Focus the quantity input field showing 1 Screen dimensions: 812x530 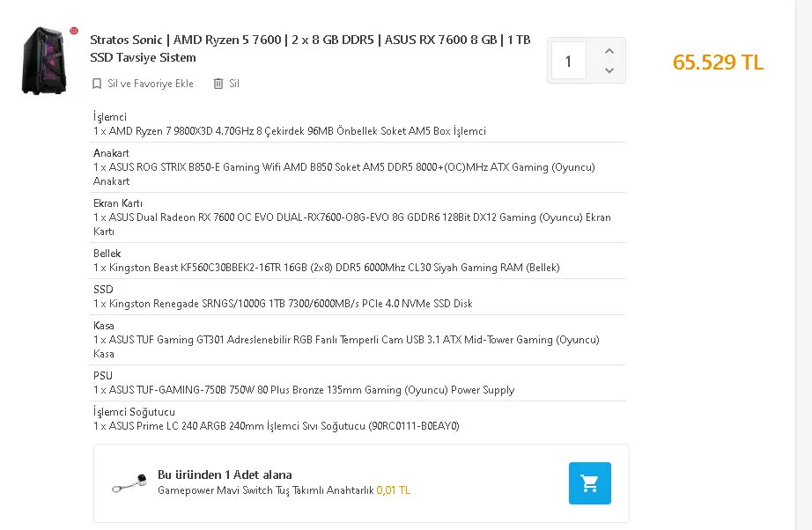click(x=569, y=61)
